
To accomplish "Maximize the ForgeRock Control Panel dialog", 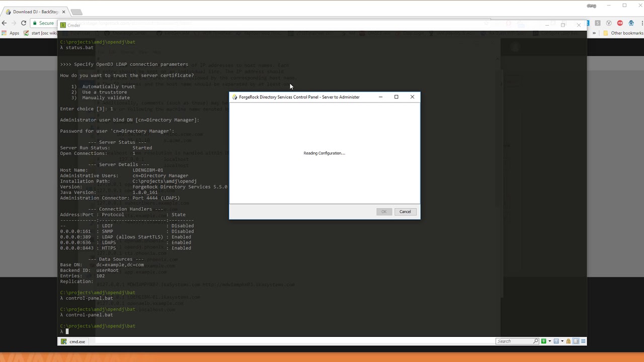I will coord(396,97).
